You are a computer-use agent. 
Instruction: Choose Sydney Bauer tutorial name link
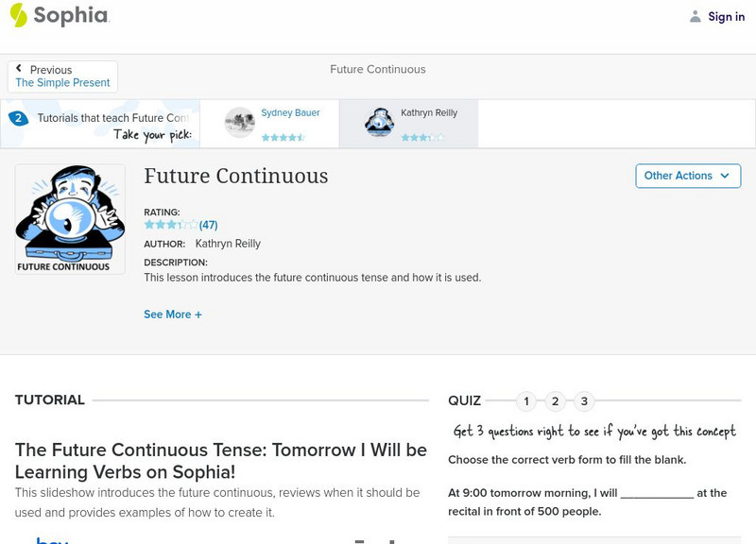290,113
